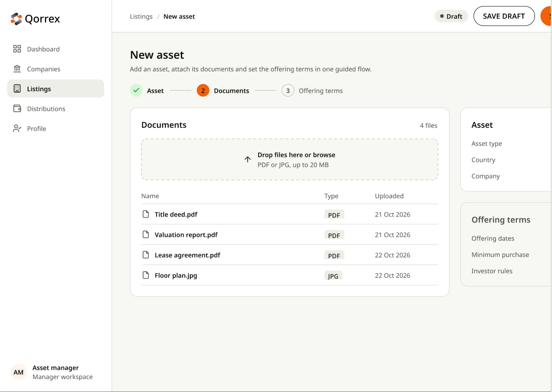This screenshot has width=552, height=392.
Task: Click the Profile person icon
Action: coord(17,128)
